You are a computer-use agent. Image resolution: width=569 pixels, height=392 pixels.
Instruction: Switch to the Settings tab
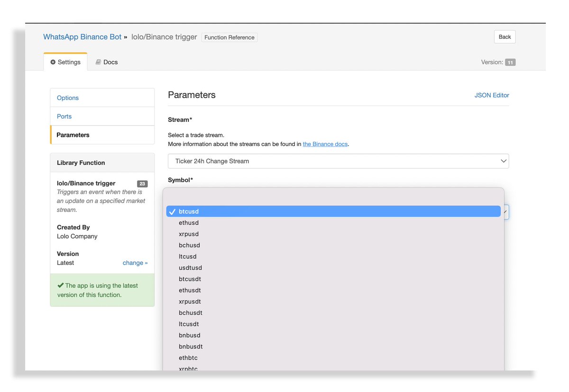point(65,62)
